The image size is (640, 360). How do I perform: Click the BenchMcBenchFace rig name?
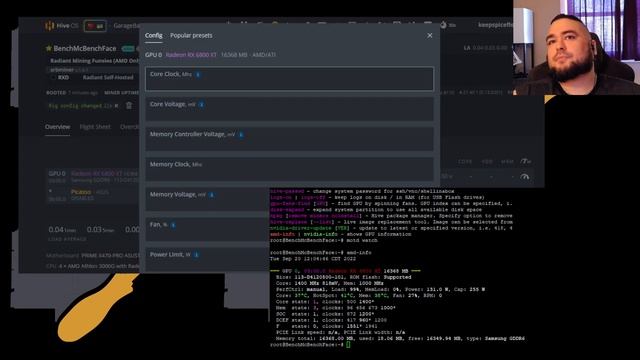pos(85,48)
